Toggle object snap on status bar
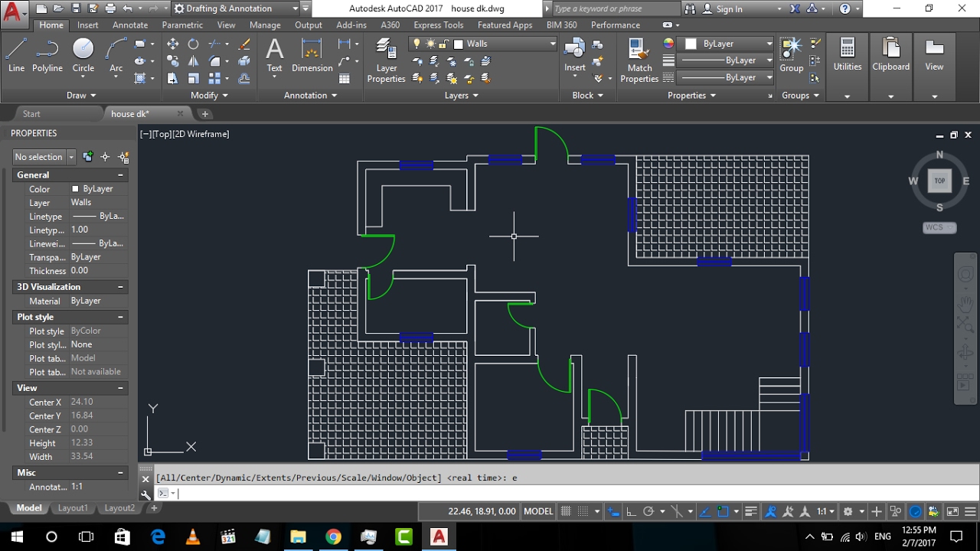The image size is (980, 551). click(723, 511)
